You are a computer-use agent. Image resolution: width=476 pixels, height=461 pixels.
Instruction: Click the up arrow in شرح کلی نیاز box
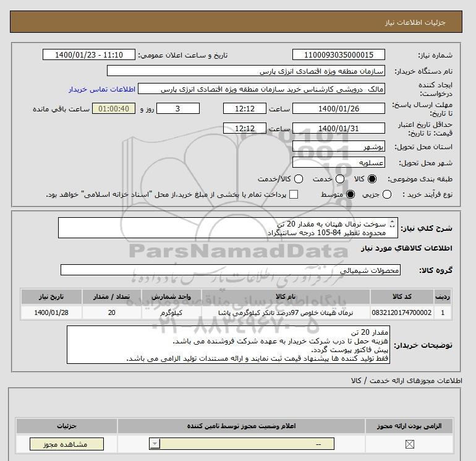tap(392, 222)
